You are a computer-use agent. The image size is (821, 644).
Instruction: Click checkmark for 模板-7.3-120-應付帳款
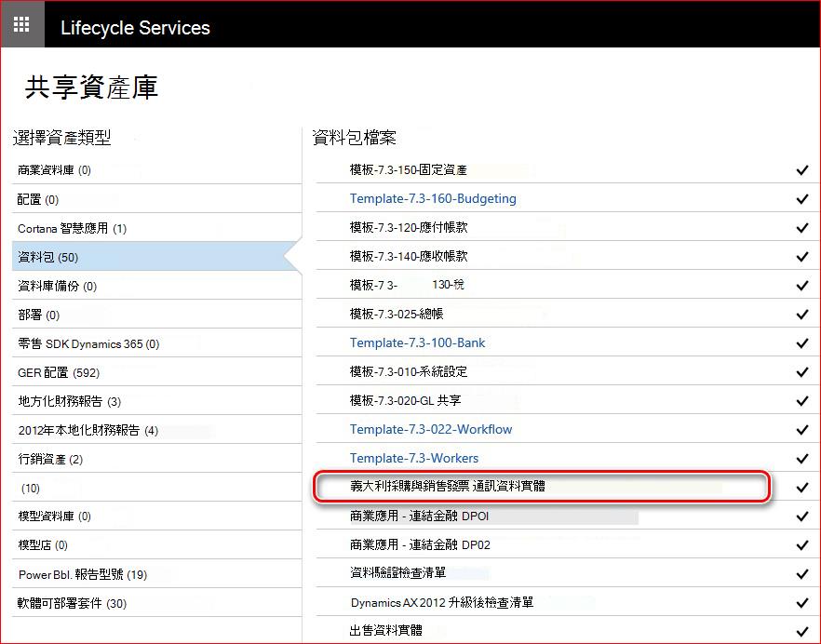[801, 228]
